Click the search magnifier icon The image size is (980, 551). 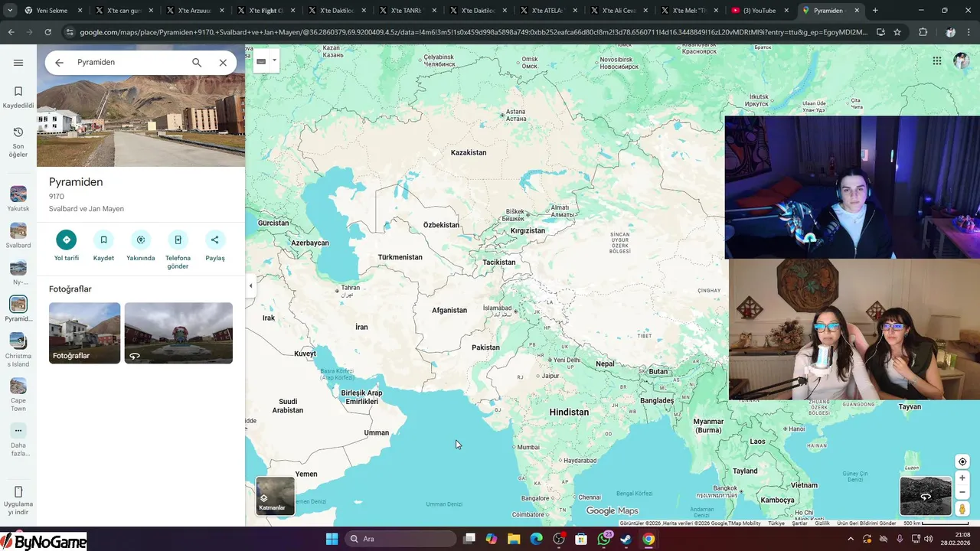[197, 63]
